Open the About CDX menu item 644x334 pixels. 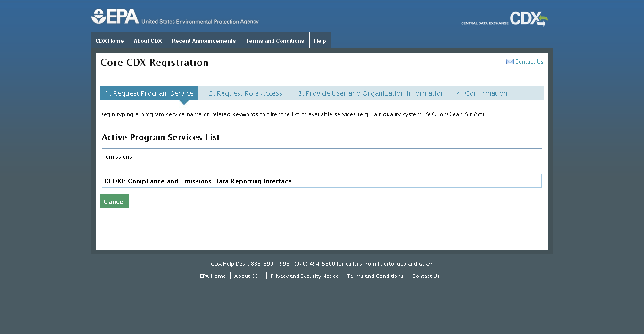pyautogui.click(x=148, y=41)
